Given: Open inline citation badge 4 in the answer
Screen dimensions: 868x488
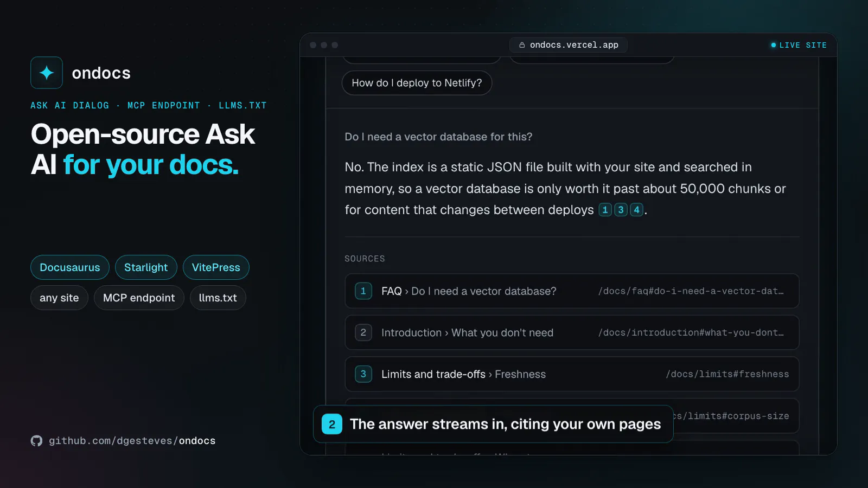Looking at the screenshot, I should click(x=636, y=210).
